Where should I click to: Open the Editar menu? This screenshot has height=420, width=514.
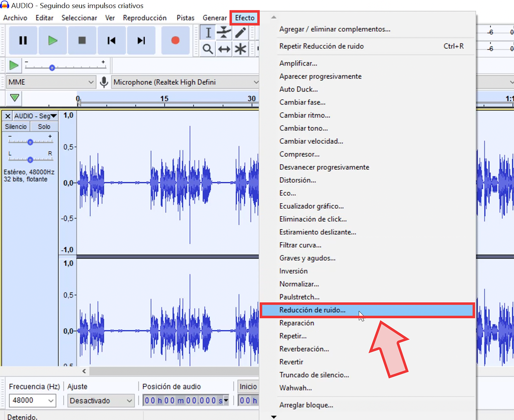point(44,18)
